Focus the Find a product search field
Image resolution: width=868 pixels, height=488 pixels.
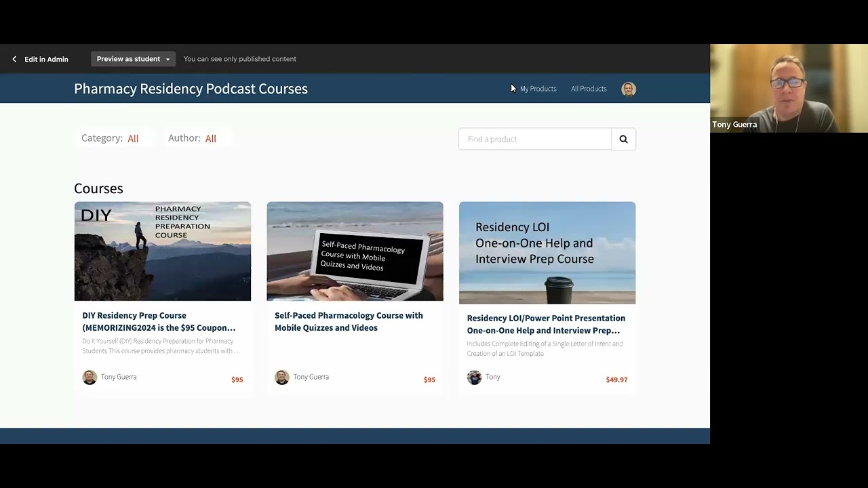pyautogui.click(x=535, y=139)
